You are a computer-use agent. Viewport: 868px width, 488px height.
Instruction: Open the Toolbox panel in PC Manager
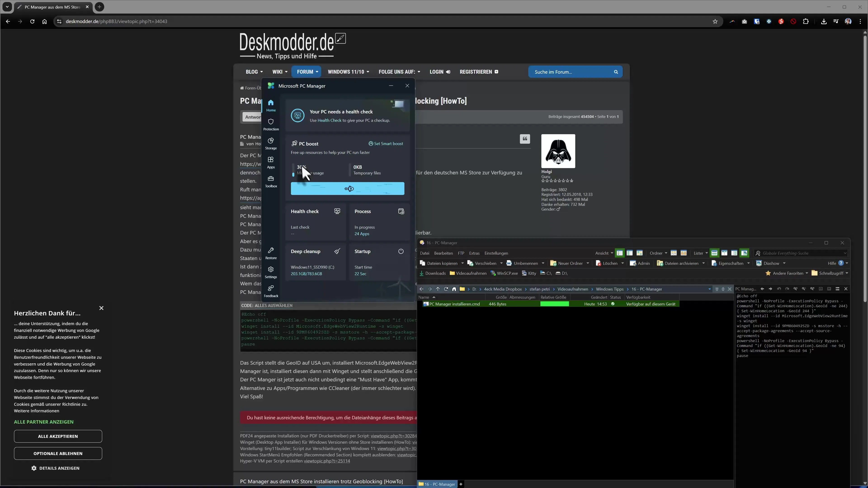271,181
